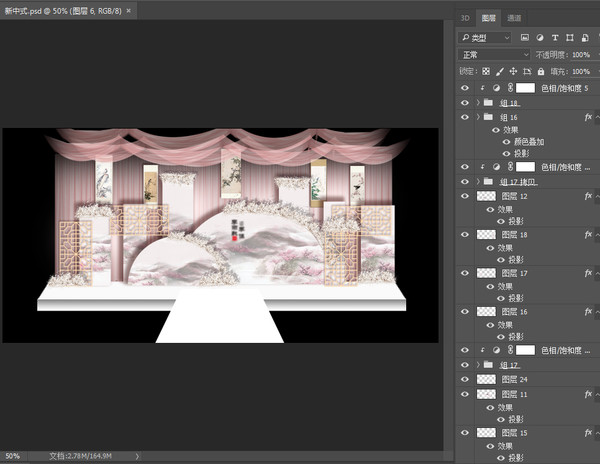The image size is (600, 464).
Task: Expand group 组 16
Action: coord(478,117)
